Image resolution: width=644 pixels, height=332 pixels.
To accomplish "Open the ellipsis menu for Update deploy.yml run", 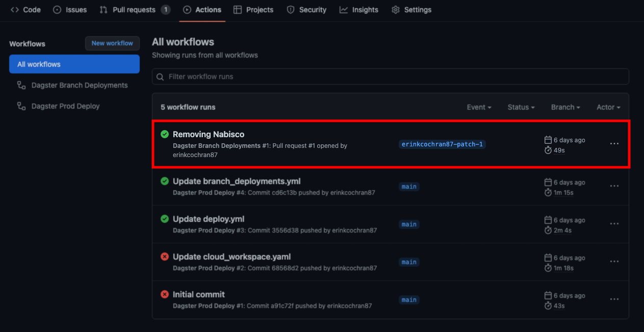I will coord(614,223).
